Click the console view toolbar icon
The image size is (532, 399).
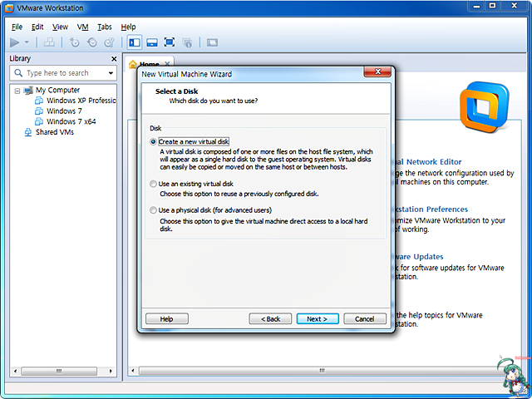coord(212,42)
